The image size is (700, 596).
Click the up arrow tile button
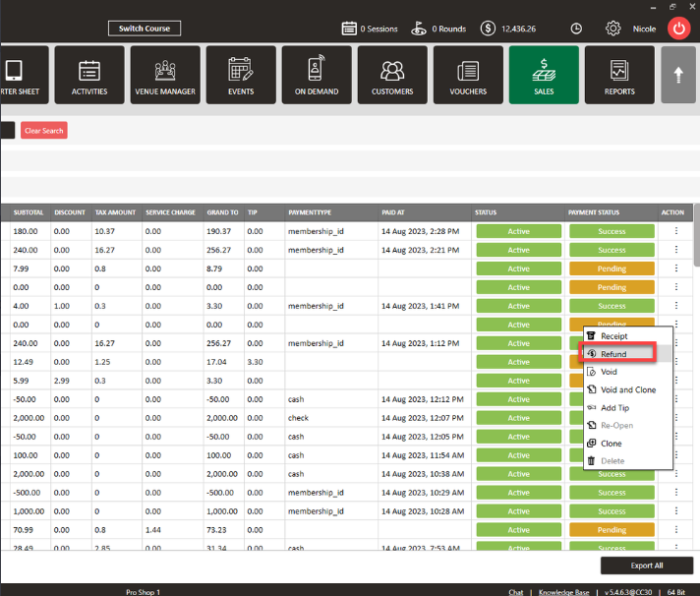point(679,75)
